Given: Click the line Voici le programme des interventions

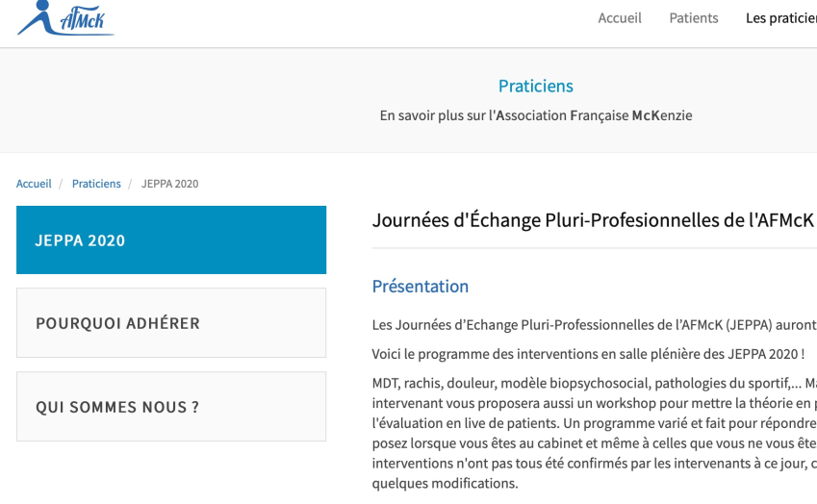Looking at the screenshot, I should [x=588, y=354].
